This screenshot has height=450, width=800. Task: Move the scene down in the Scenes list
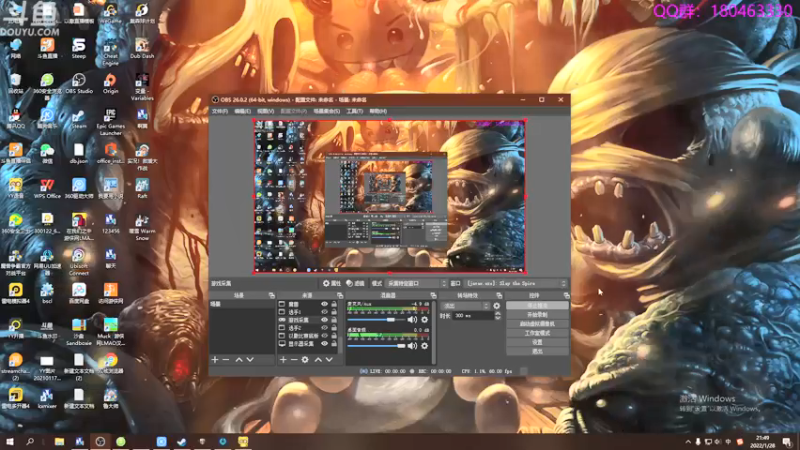click(250, 360)
